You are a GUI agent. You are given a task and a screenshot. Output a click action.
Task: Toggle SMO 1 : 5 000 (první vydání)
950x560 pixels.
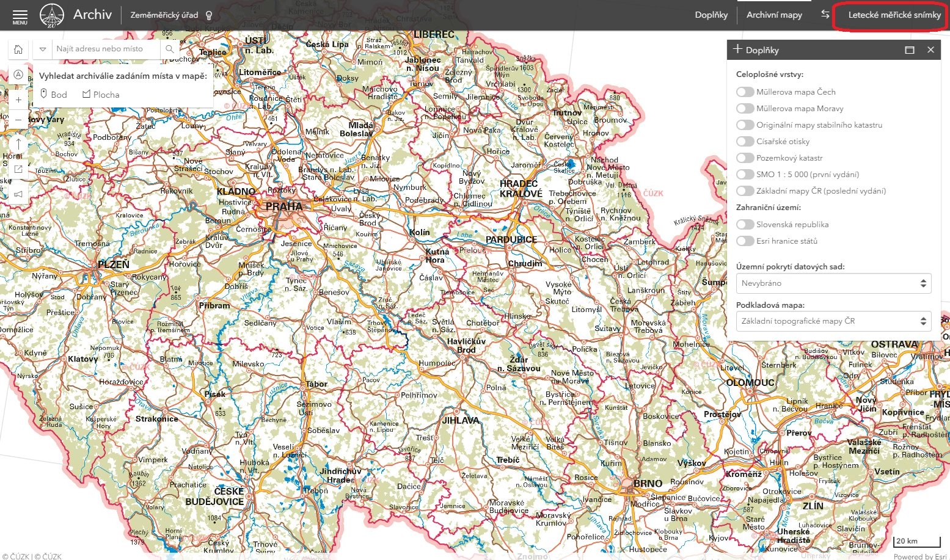pos(745,174)
